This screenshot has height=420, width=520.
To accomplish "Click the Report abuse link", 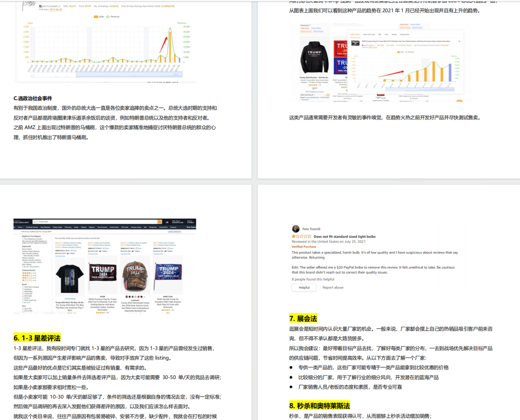I will click(x=333, y=288).
